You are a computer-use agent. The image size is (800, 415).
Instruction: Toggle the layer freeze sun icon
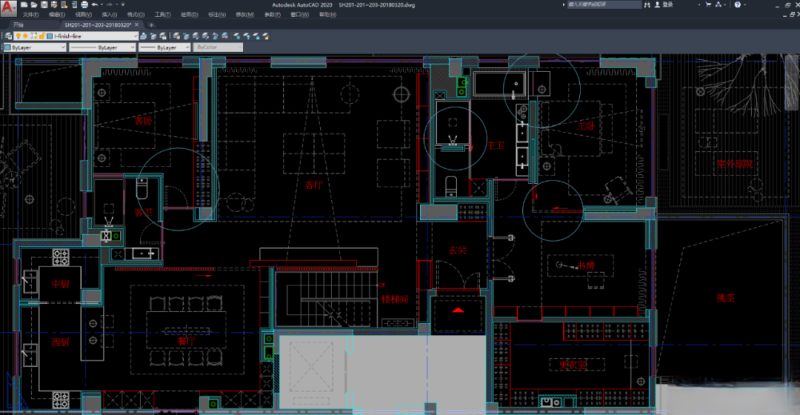[x=25, y=35]
